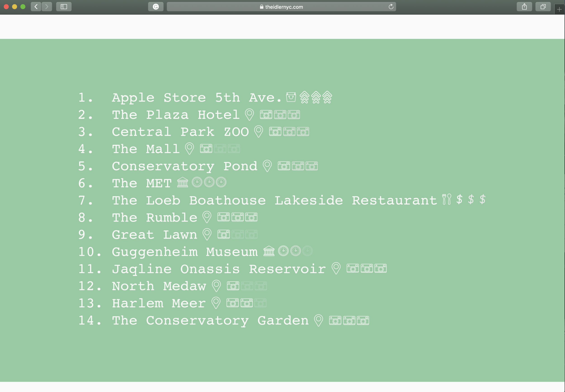Click the last camera icon beside The Conservatory Garden
Screen dimensions: 565x392
tap(363, 320)
